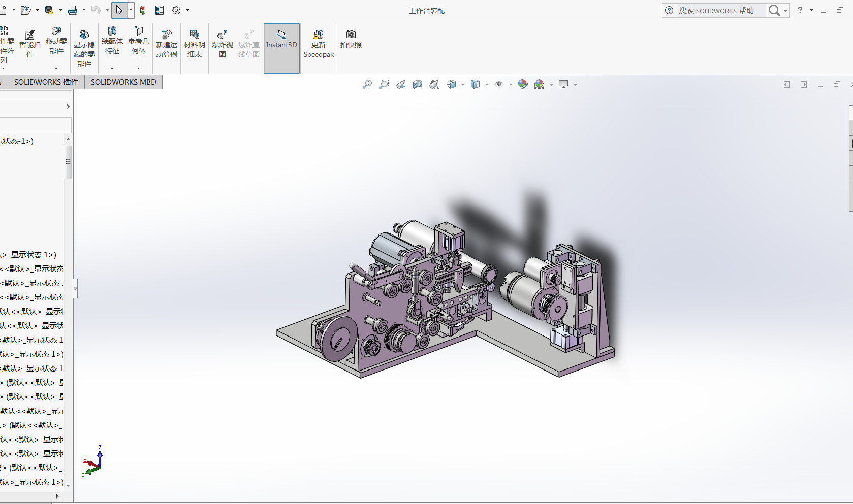Open the Options gear icon

point(176,10)
